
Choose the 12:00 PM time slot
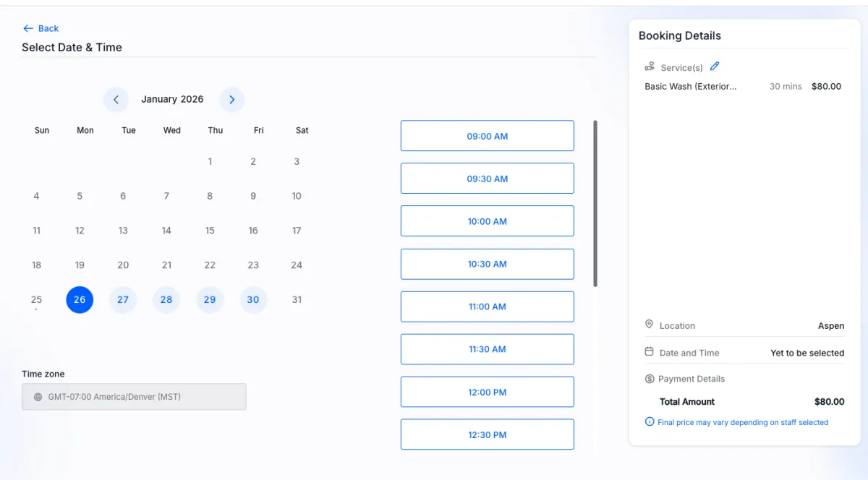tap(487, 392)
